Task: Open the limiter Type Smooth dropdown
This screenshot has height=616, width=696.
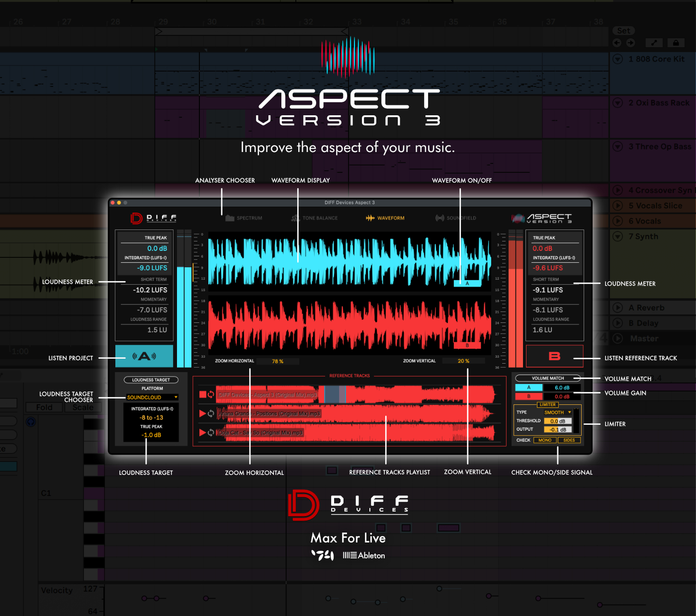Action: [x=558, y=412]
